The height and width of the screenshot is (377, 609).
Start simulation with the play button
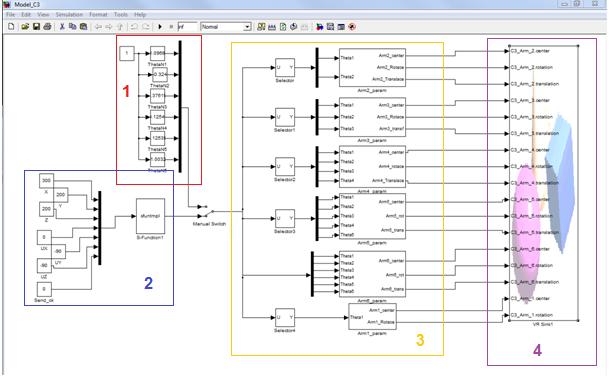click(160, 27)
